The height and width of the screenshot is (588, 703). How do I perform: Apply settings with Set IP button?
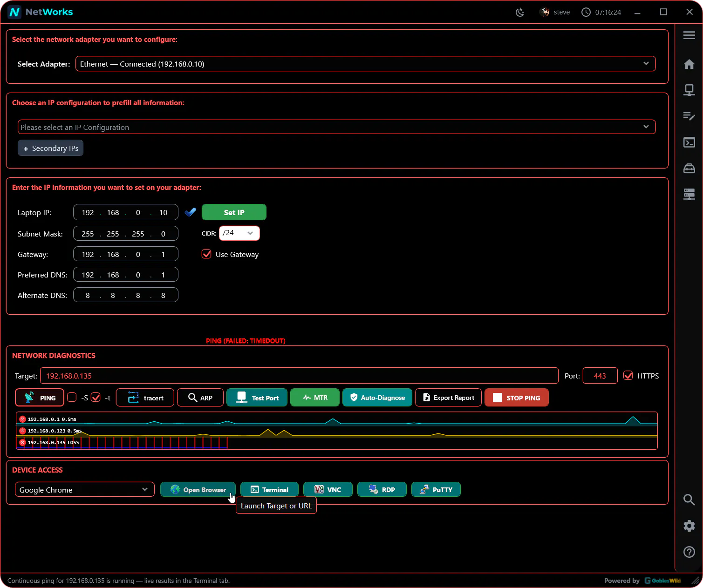coord(234,212)
